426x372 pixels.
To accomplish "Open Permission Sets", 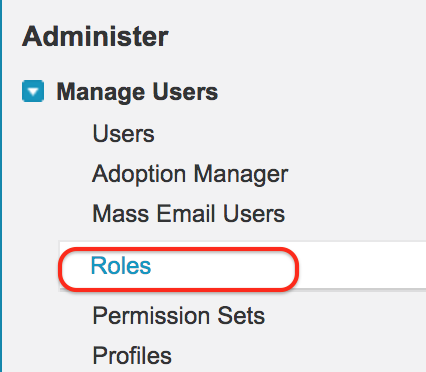I will 179,315.
